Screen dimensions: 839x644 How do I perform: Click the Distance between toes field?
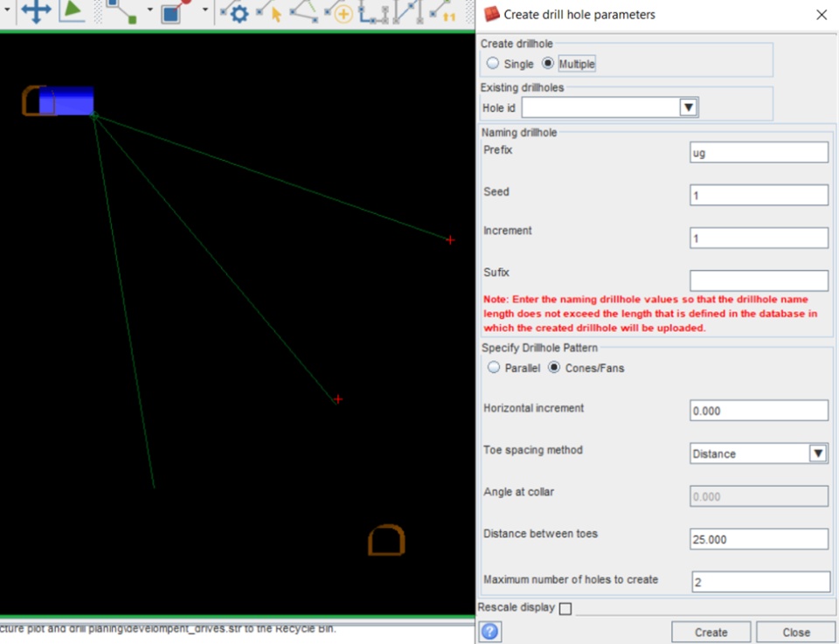point(759,539)
